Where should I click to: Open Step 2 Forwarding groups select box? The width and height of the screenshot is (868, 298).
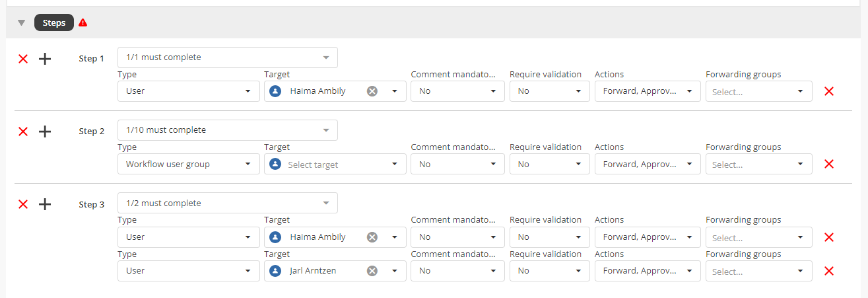pyautogui.click(x=758, y=164)
